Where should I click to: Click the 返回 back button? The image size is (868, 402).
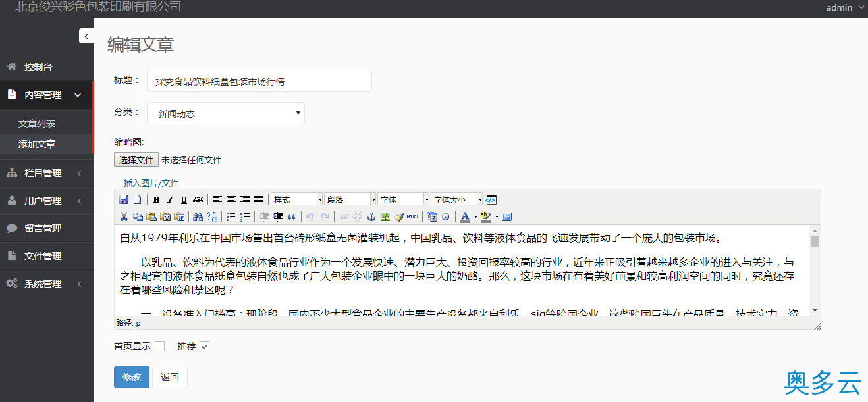pyautogui.click(x=170, y=377)
